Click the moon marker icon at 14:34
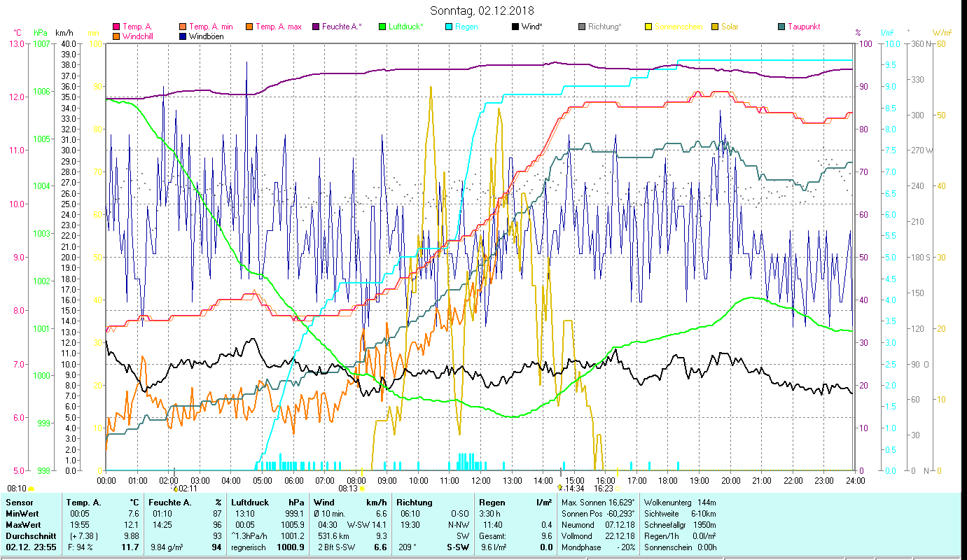The image size is (967, 560). tap(559, 489)
